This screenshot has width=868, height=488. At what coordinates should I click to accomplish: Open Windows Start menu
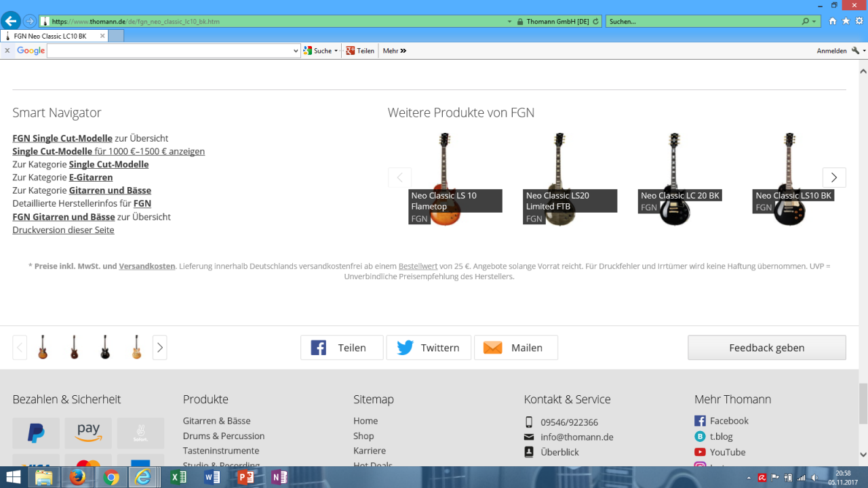point(14,477)
